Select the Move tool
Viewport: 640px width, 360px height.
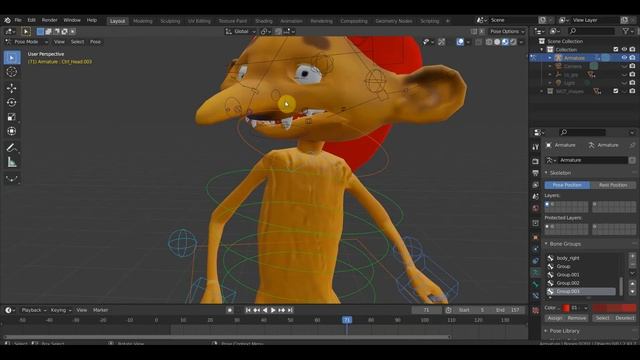point(11,88)
